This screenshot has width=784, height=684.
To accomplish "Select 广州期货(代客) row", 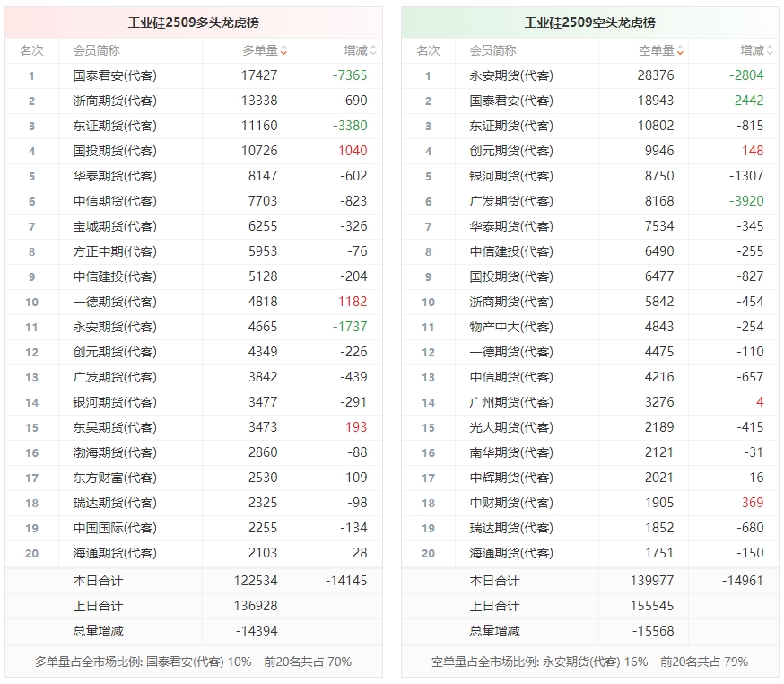I will click(x=590, y=402).
